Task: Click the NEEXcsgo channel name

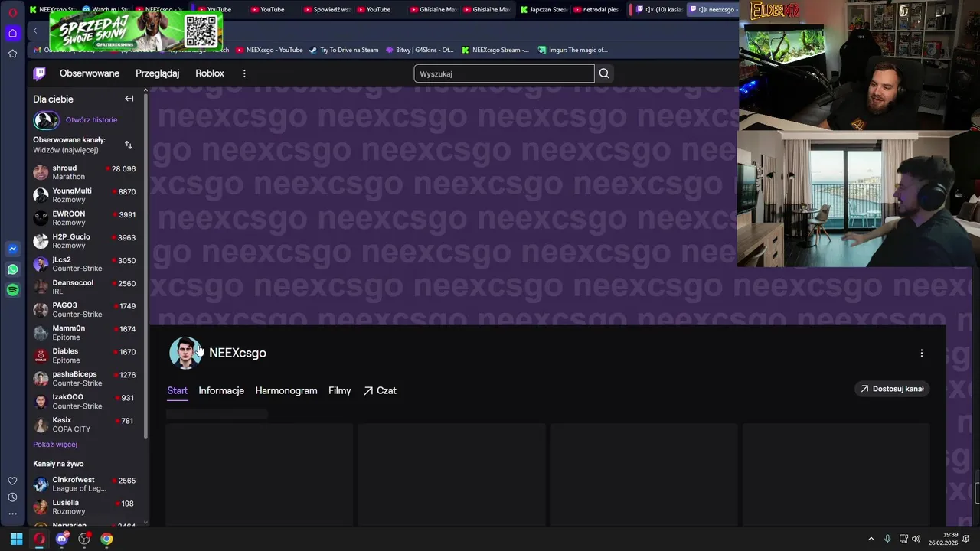Action: point(237,353)
